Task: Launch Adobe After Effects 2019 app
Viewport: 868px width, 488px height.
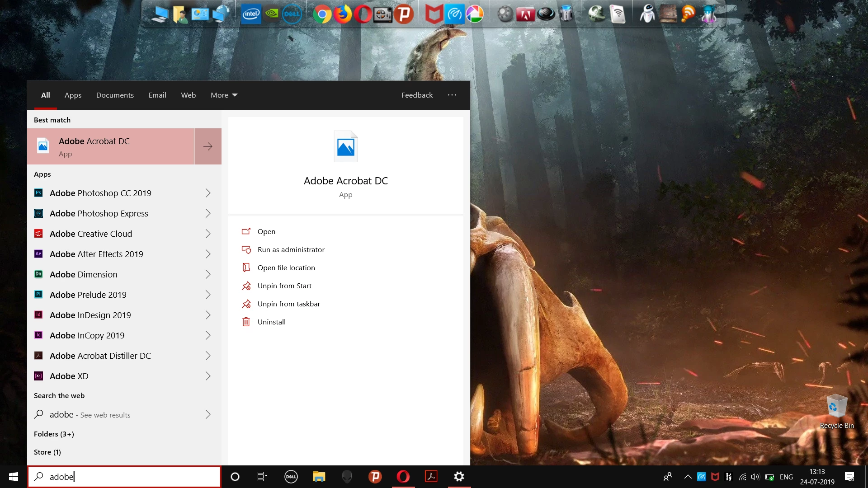Action: click(x=96, y=254)
